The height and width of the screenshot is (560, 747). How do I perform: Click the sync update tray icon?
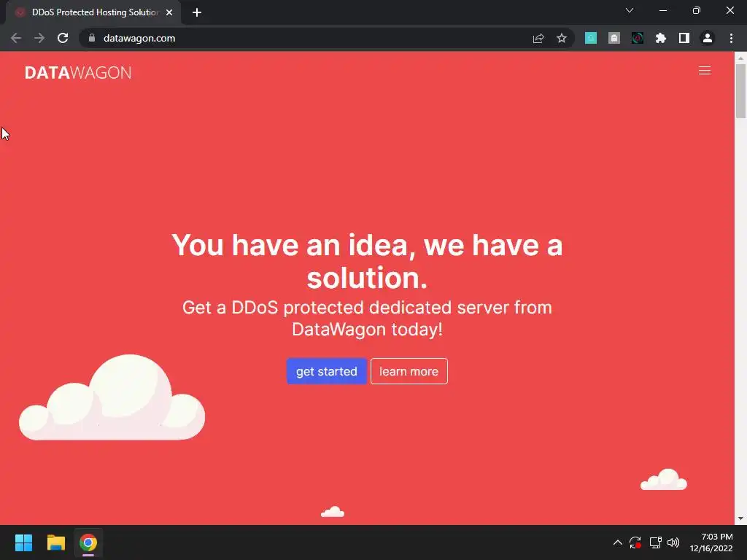[635, 542]
